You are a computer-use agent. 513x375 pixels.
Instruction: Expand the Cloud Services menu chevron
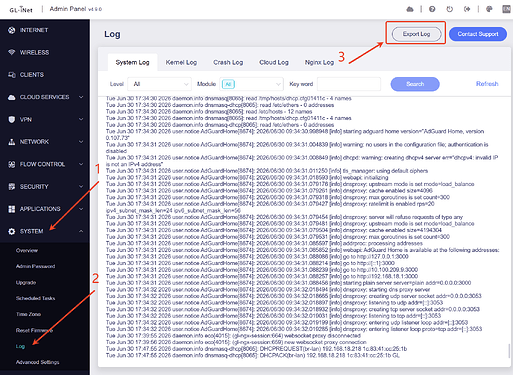point(81,97)
